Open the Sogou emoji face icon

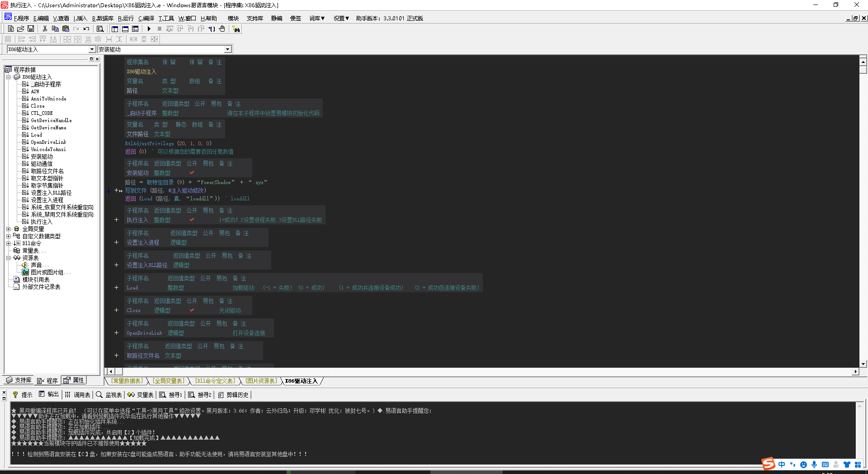pyautogui.click(x=803, y=465)
